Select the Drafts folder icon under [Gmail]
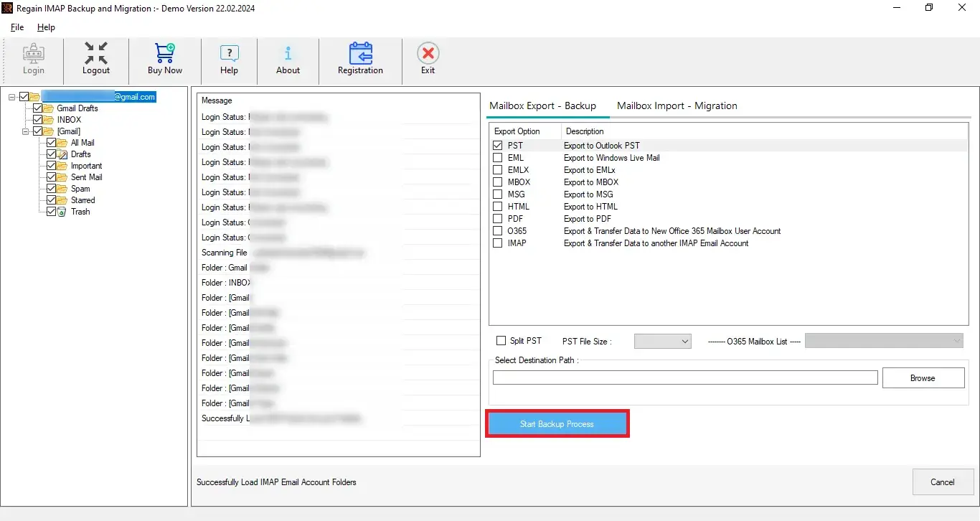 [x=62, y=154]
